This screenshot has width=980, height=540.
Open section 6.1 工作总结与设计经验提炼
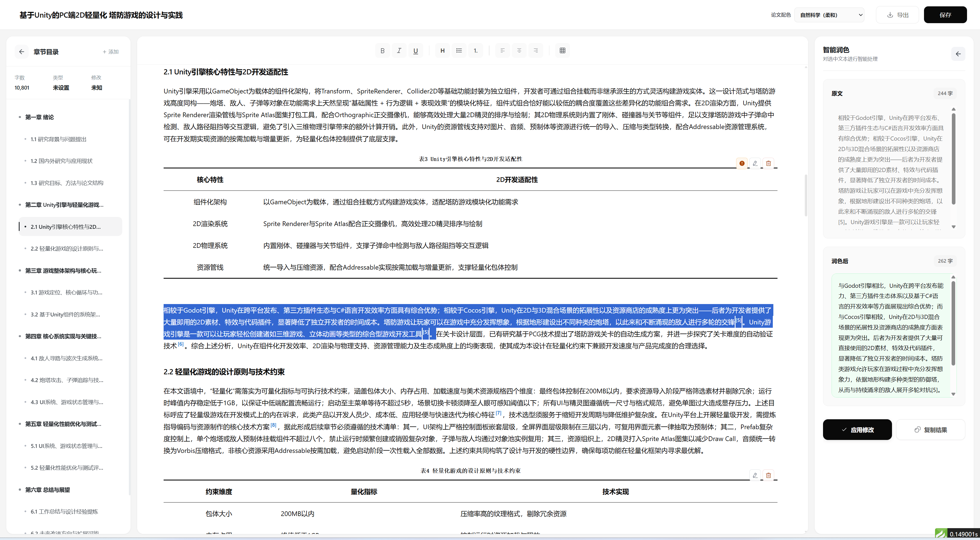[64, 512]
